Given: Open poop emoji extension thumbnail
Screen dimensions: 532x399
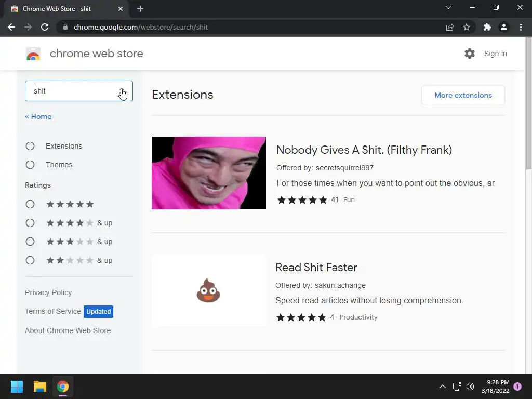Looking at the screenshot, I should (209, 290).
